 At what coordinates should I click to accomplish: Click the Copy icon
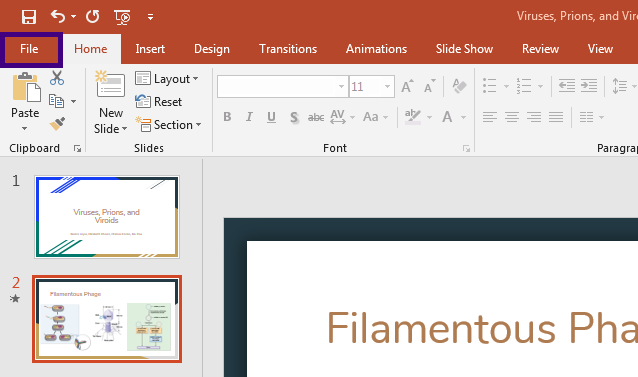[56, 101]
